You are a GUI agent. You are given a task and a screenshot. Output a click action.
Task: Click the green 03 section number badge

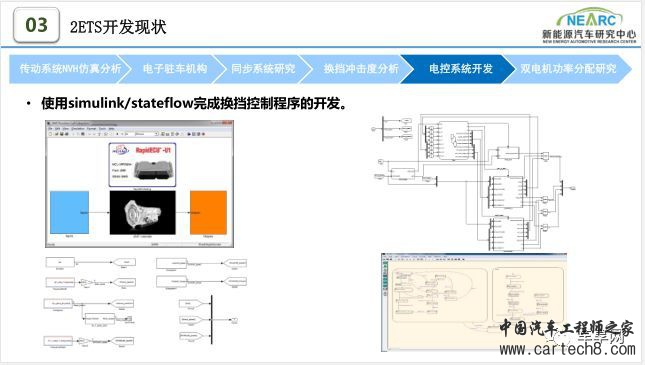point(37,25)
